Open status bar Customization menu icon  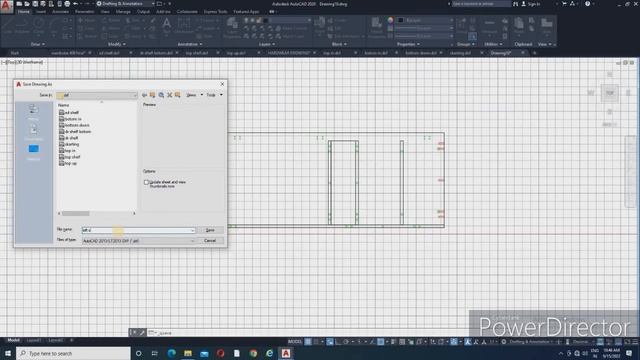tap(635, 342)
